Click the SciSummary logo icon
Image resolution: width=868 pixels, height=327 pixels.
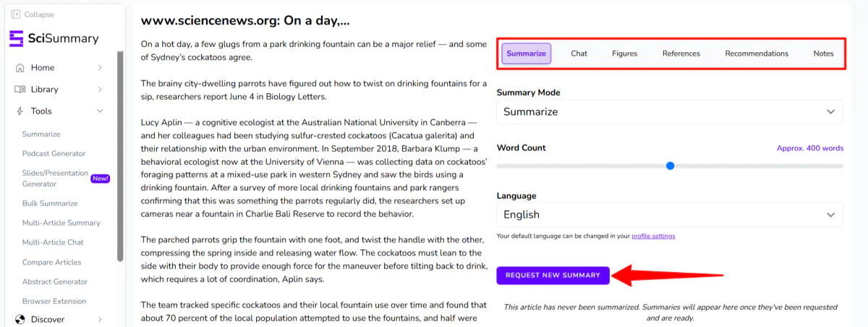[x=16, y=38]
